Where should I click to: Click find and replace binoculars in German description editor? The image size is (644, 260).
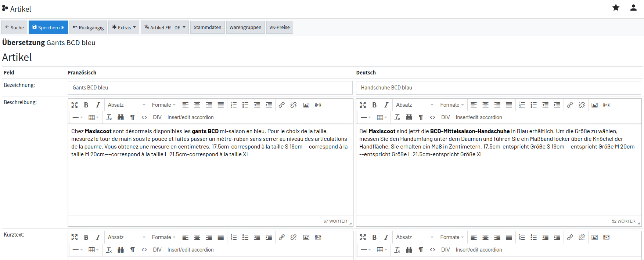[409, 117]
